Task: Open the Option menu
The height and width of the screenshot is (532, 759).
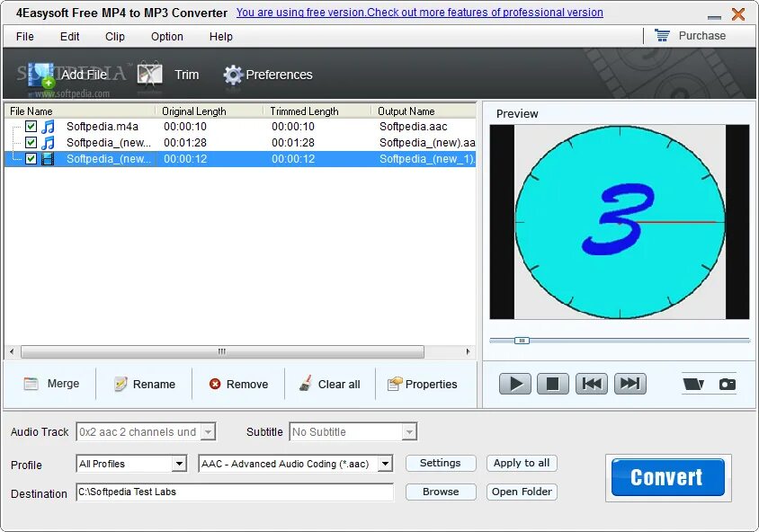Action: click(167, 36)
